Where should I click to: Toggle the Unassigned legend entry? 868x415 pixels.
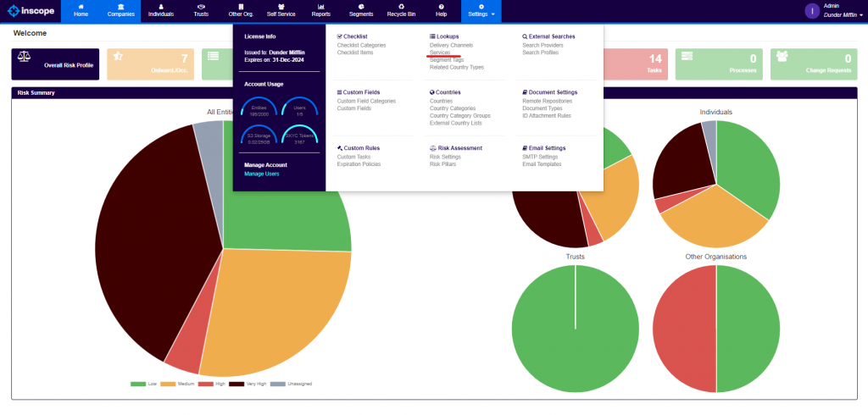coord(292,384)
